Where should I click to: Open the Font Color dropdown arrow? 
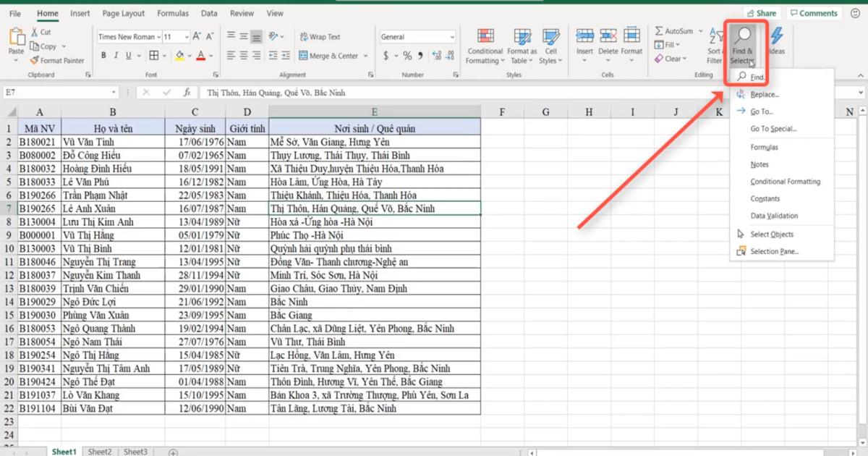click(210, 56)
